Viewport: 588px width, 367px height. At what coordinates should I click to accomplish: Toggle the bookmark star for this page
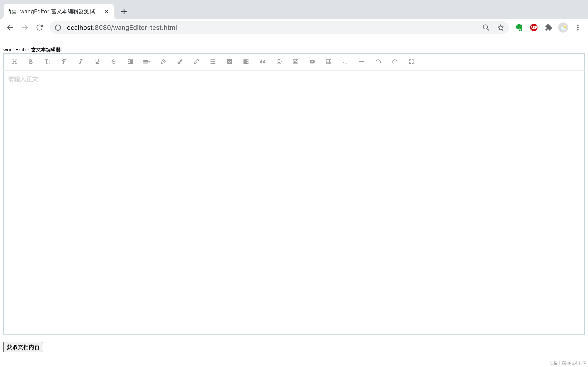[x=500, y=28]
